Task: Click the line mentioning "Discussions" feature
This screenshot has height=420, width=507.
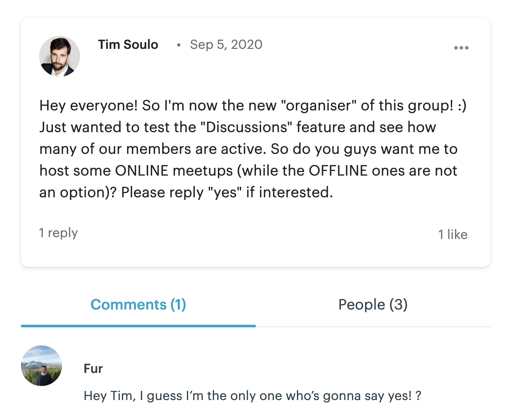Action: tap(238, 127)
